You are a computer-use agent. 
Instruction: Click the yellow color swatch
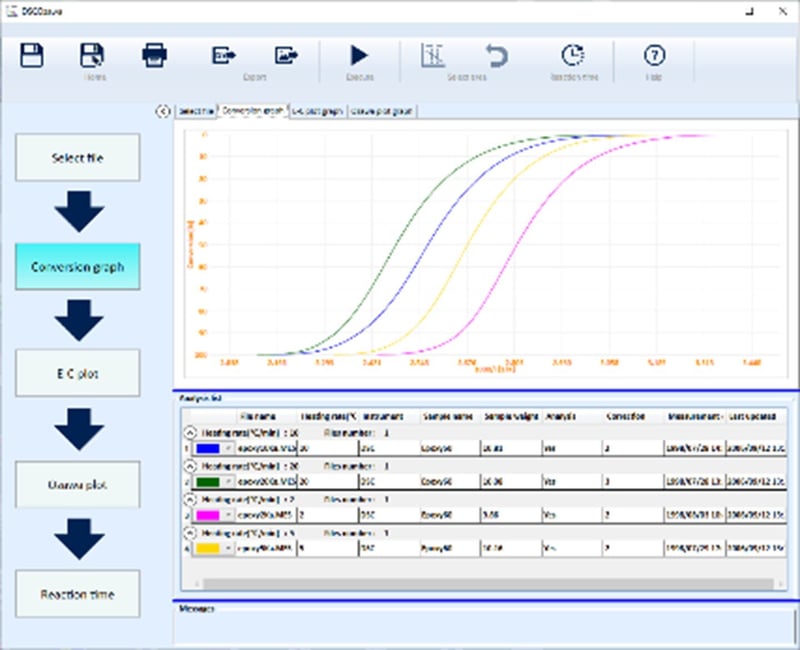[x=210, y=548]
